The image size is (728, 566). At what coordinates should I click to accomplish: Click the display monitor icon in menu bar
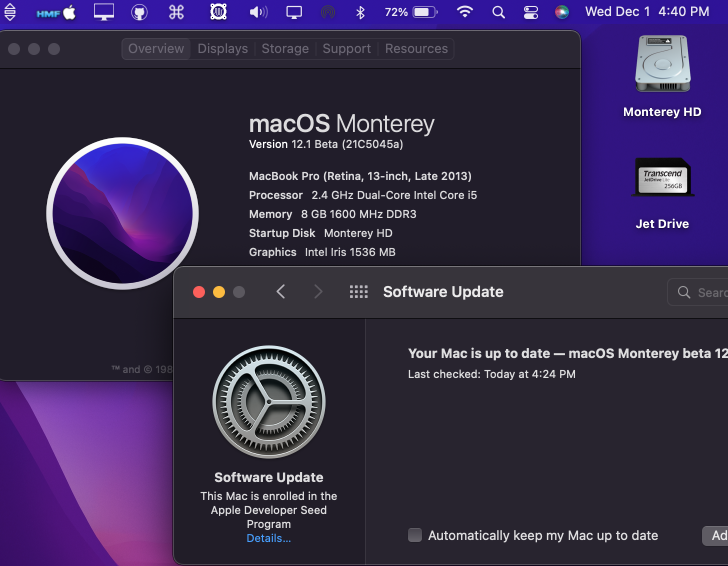(x=104, y=12)
